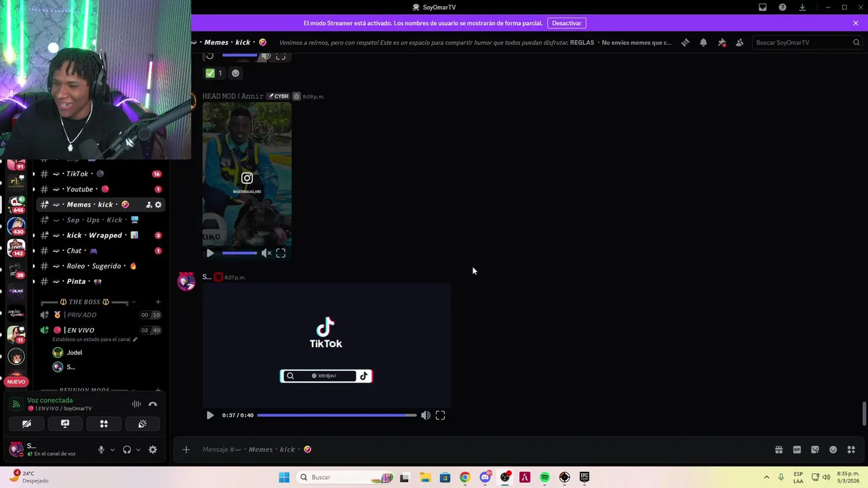The height and width of the screenshot is (488, 868).
Task: Expand threads arrow beside kick Wrapped
Action: tap(34, 235)
